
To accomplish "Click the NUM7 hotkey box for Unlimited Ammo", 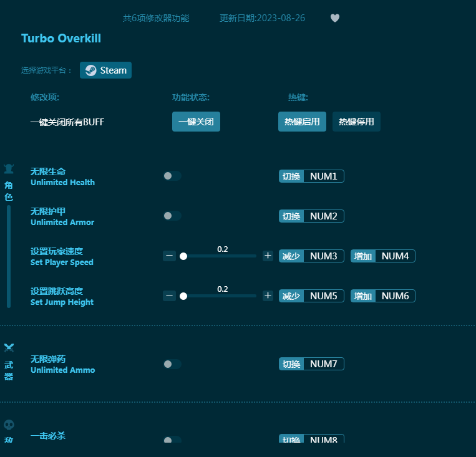I will (323, 364).
